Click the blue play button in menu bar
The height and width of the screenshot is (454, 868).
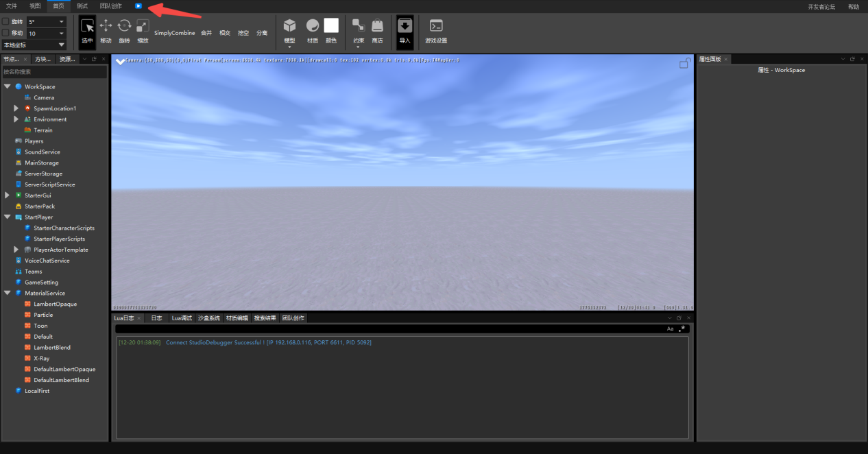(138, 6)
